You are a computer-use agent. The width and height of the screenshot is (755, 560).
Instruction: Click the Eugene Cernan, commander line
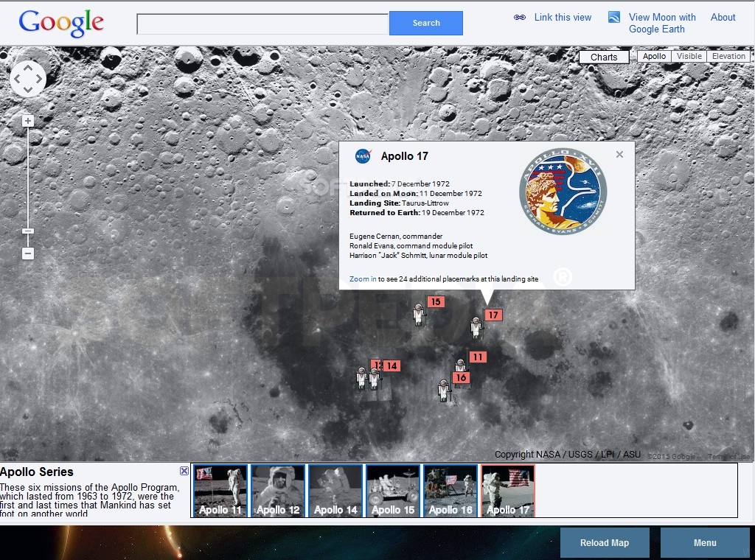coord(396,237)
